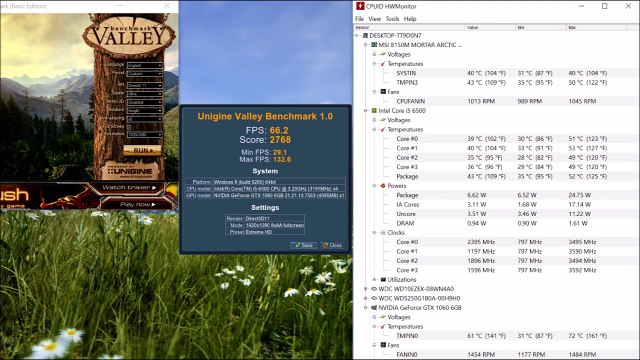The image size is (640, 360).
Task: Collapse the Powers node expander
Action: (374, 186)
